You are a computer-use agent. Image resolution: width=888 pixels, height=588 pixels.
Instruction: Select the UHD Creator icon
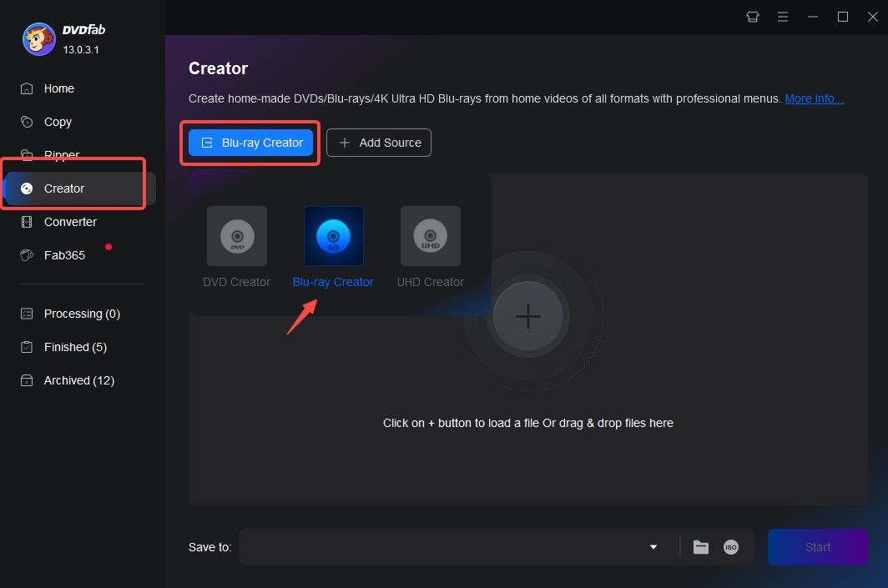[x=430, y=236]
